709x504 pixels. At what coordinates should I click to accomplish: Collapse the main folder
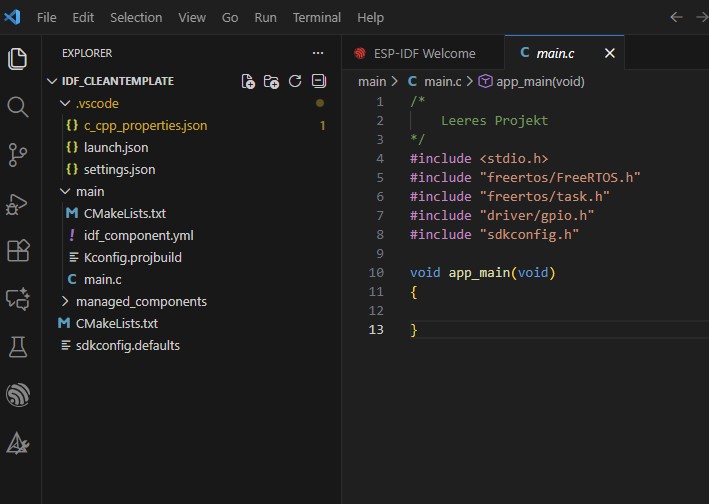point(89,191)
